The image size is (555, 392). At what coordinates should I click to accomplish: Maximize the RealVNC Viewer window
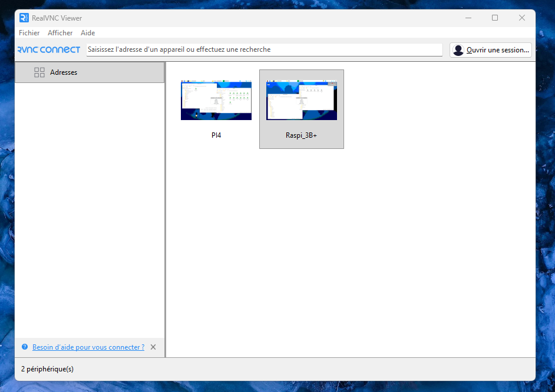coord(495,18)
